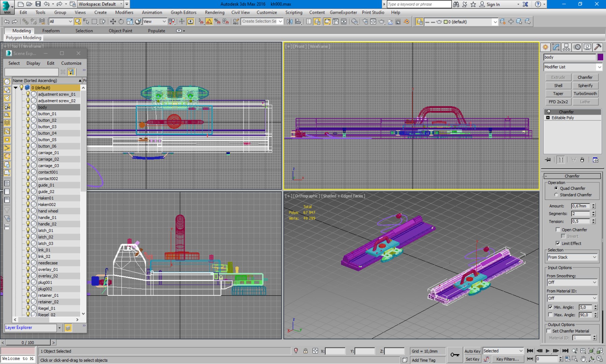Select Quad Chamfer operation
Screen dimensions: 606x364
pyautogui.click(x=556, y=188)
